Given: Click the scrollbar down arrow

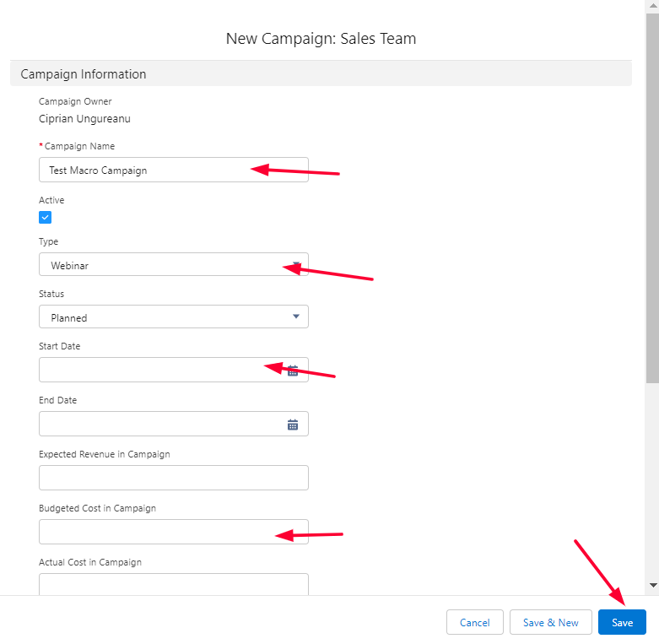Looking at the screenshot, I should click(652, 584).
